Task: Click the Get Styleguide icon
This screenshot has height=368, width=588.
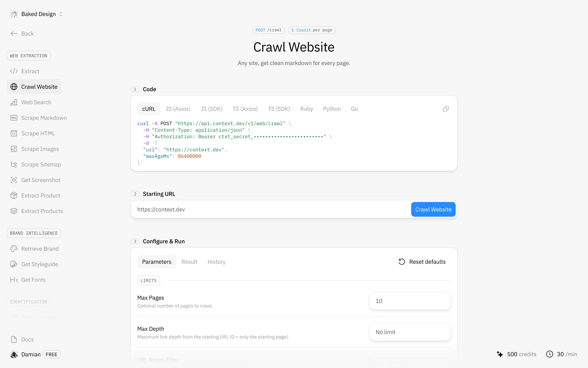Action: pyautogui.click(x=14, y=264)
